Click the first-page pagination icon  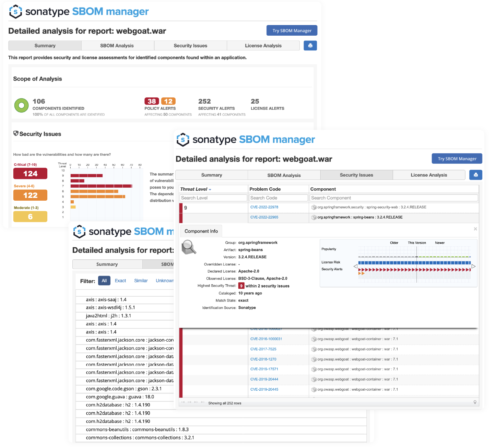click(183, 402)
